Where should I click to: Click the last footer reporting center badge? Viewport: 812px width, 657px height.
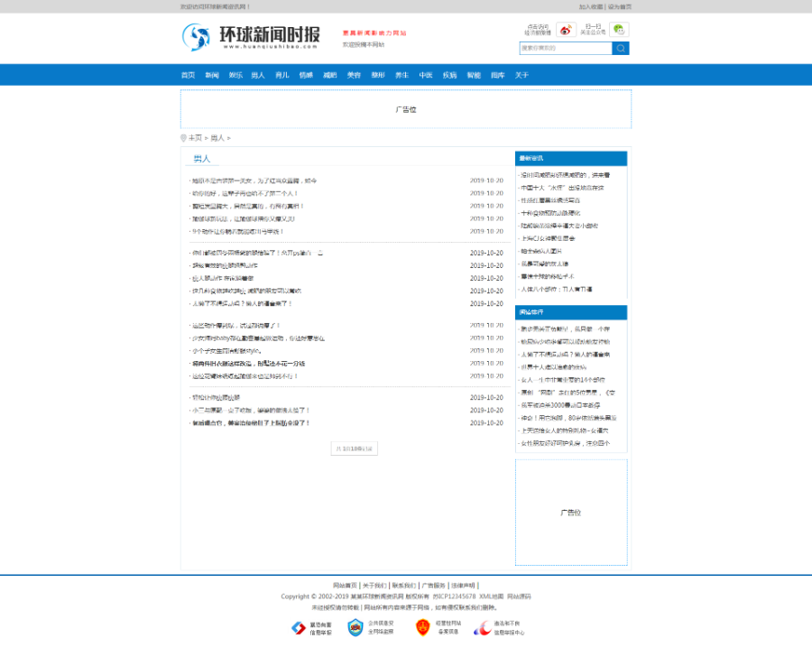(486, 627)
